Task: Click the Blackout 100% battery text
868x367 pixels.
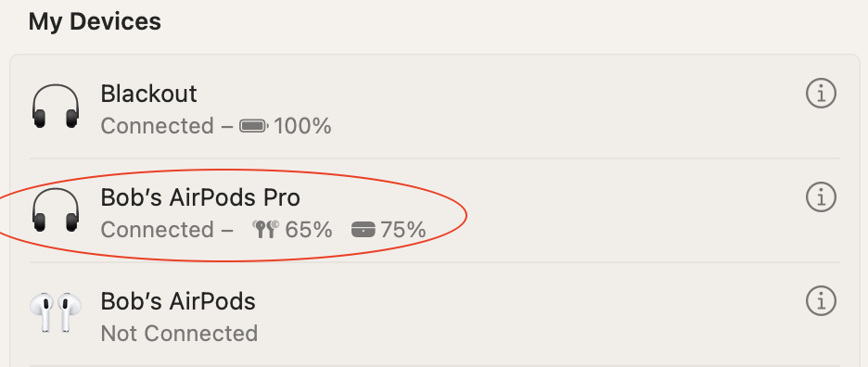Action: tap(303, 127)
